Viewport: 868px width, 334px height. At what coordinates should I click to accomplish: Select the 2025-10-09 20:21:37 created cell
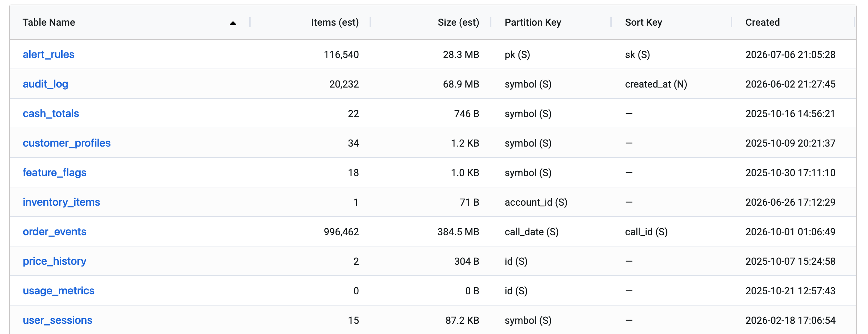pos(790,143)
